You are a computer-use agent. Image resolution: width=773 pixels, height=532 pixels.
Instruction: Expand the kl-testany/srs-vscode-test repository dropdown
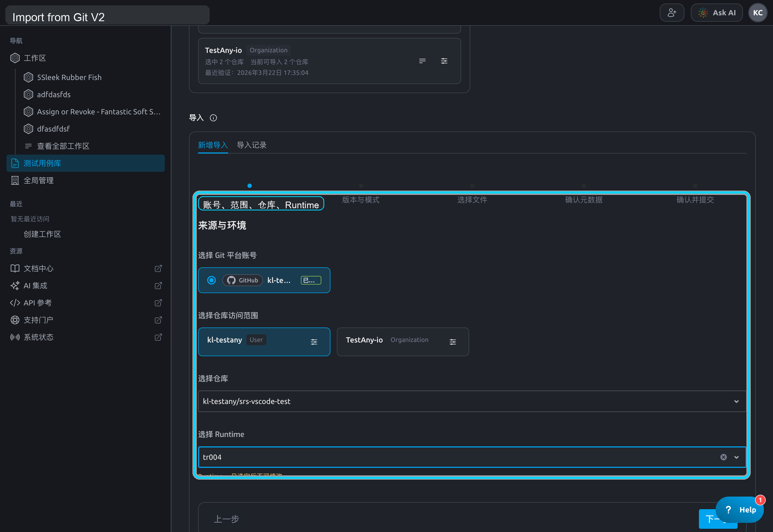click(472, 401)
